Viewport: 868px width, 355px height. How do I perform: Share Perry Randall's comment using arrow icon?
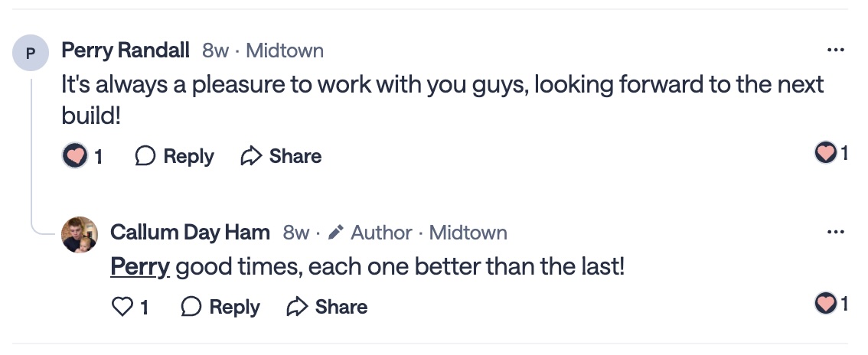pos(251,157)
